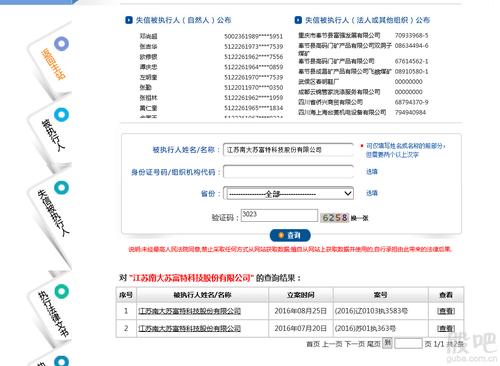500x366 pixels.
Task: Go to 尾页 in pagination
Action: tap(373, 344)
